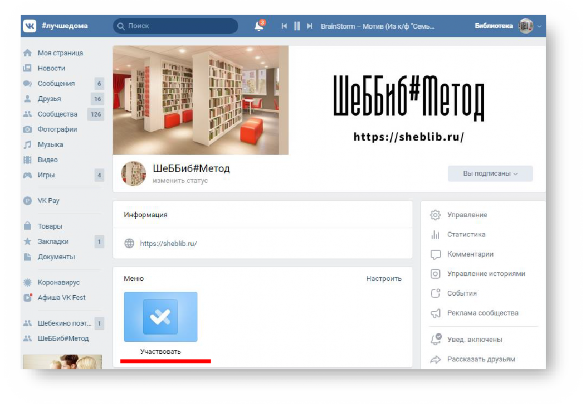
Task: Click the games counter badge 4
Action: coord(99,175)
